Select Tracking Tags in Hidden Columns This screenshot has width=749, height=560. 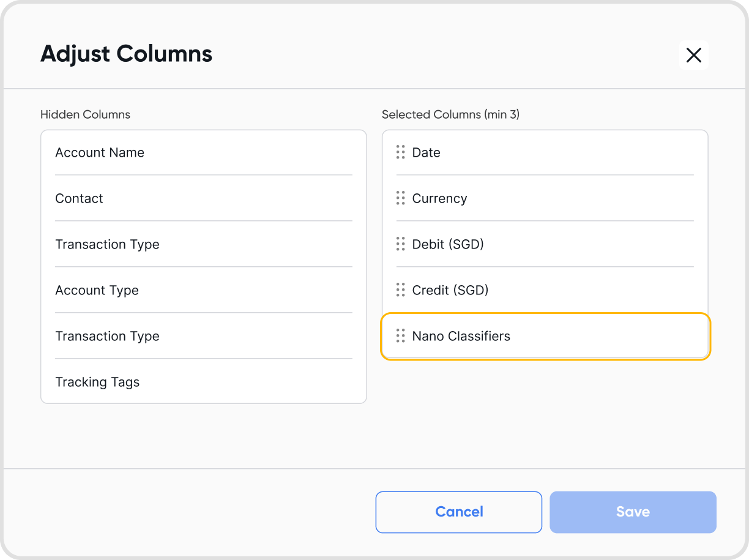point(97,382)
